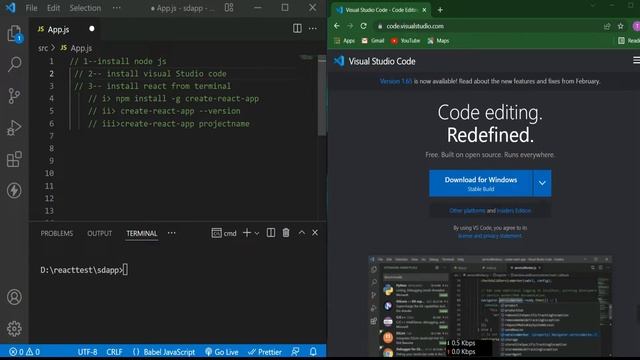
Task: Select the TERMINAL tab
Action: pyautogui.click(x=142, y=233)
